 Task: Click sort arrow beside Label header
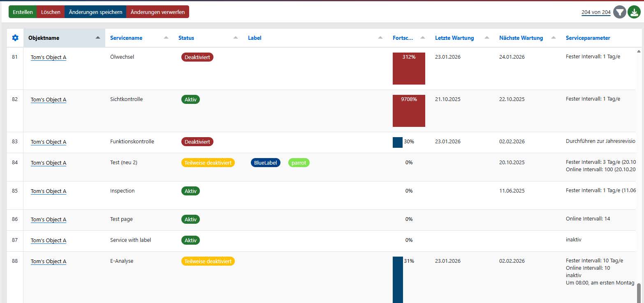pyautogui.click(x=380, y=38)
